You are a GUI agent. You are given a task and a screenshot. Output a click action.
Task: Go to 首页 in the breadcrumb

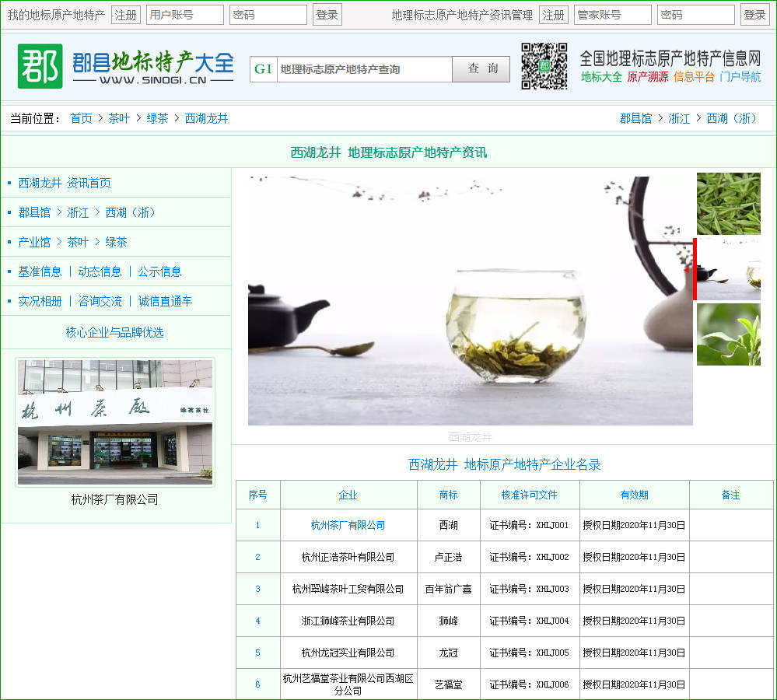pos(81,118)
